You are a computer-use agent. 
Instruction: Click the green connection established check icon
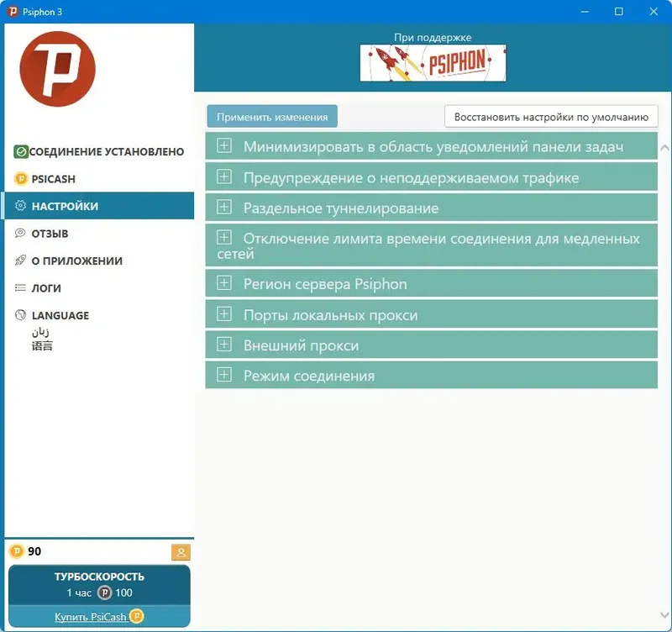click(20, 151)
